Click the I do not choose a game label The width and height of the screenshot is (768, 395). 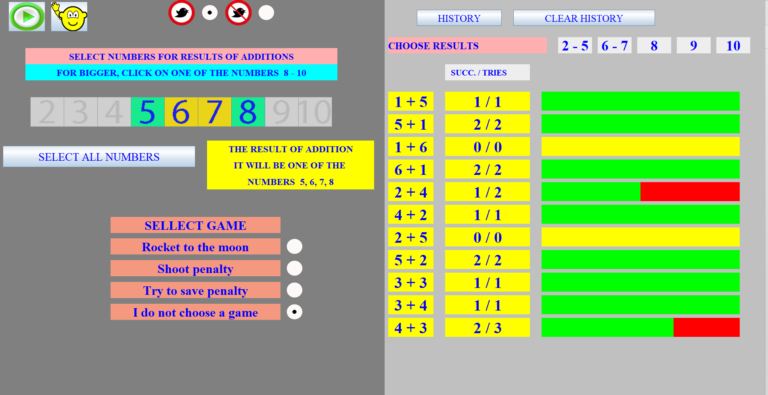[195, 312]
